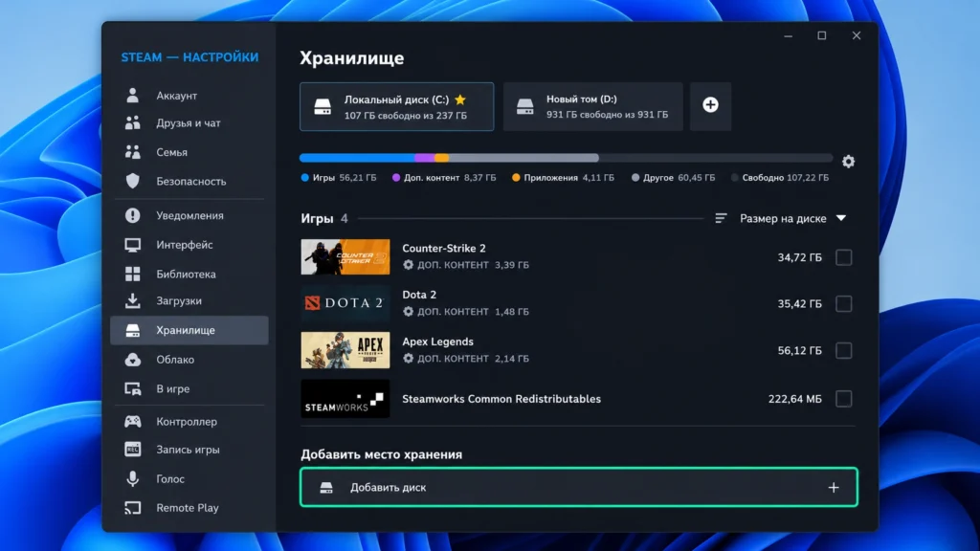
Task: Click the Доп. контент 3,39 ГБ text
Action: tap(473, 265)
